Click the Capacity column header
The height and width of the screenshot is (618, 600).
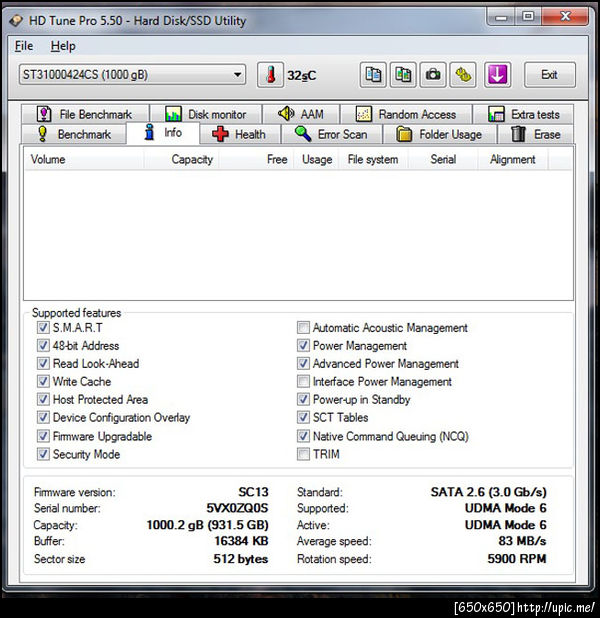point(181,160)
